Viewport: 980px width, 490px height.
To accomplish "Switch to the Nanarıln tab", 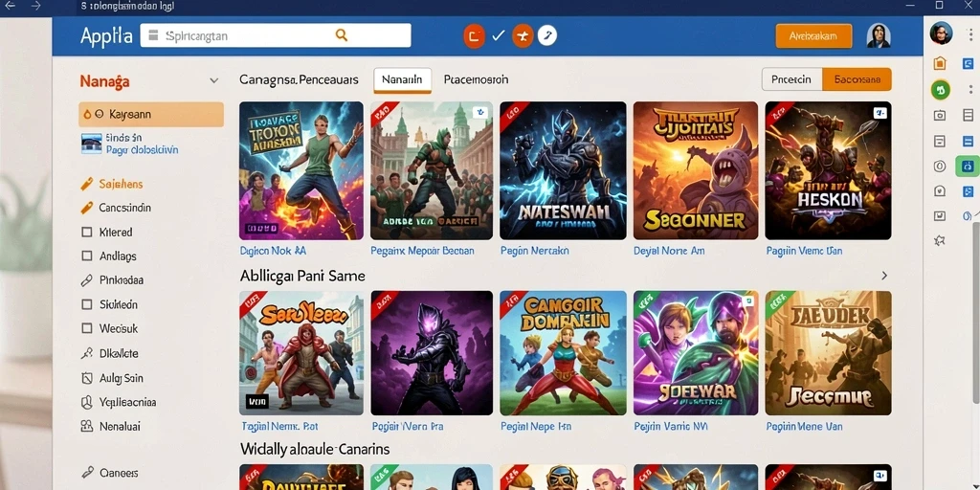I will click(403, 80).
